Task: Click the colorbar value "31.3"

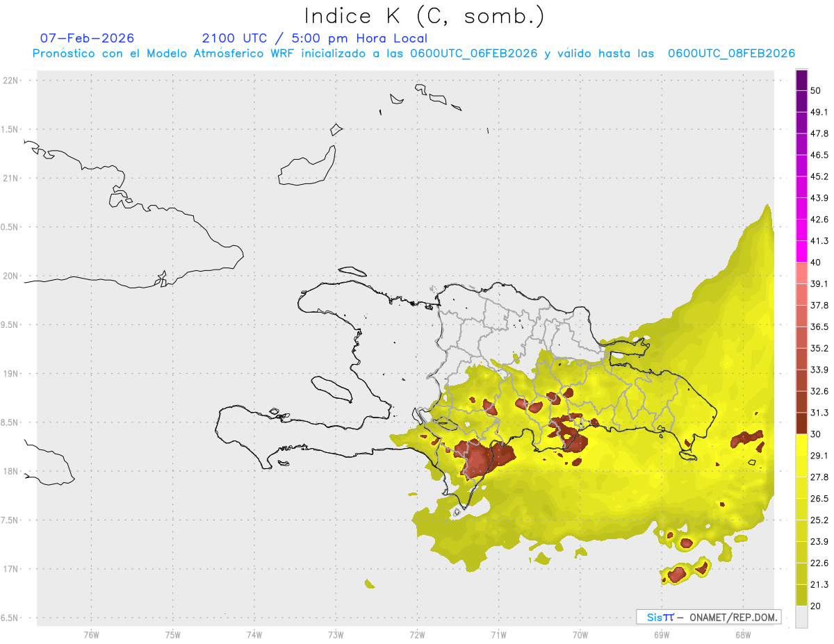Action: [819, 413]
